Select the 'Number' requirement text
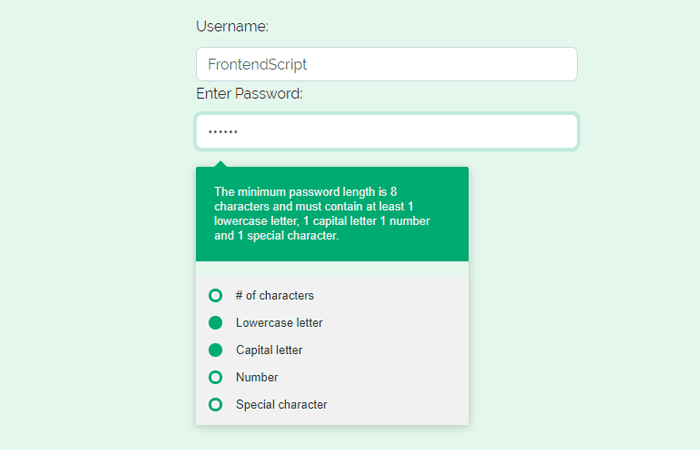 [x=257, y=377]
